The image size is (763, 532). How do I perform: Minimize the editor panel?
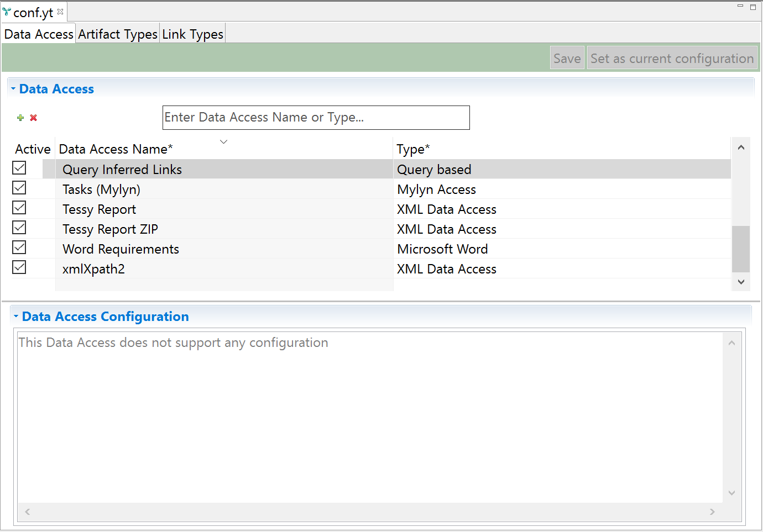740,6
